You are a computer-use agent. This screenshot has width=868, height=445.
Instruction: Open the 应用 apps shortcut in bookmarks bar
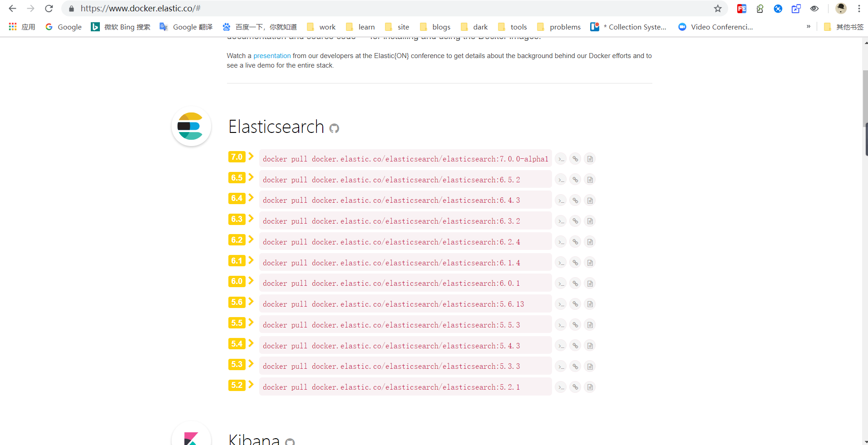(x=22, y=27)
